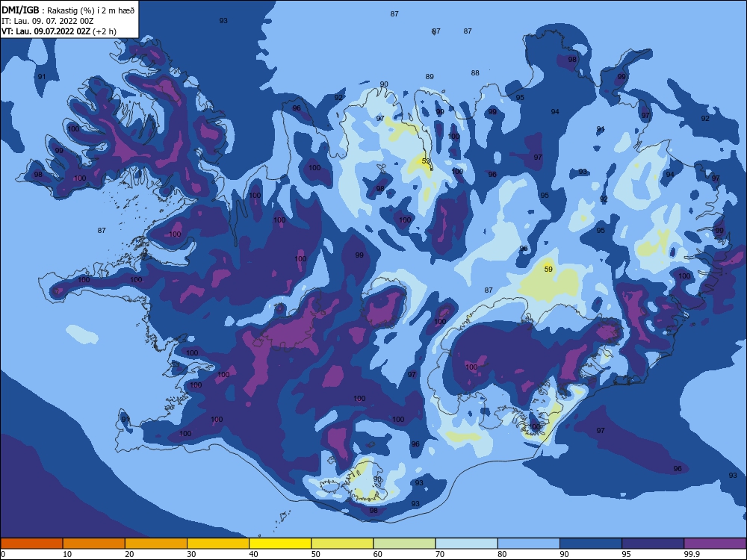
Task: Pick the purple legend swatch above 99.9
Action: (715, 544)
